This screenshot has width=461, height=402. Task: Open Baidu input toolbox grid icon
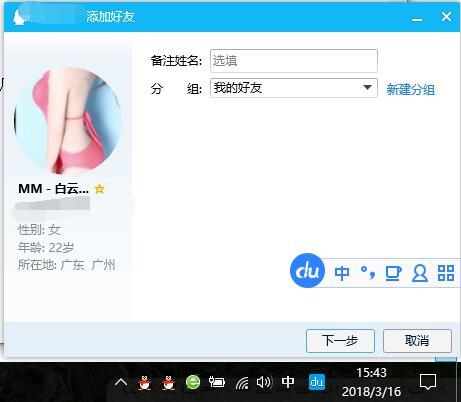pos(446,273)
